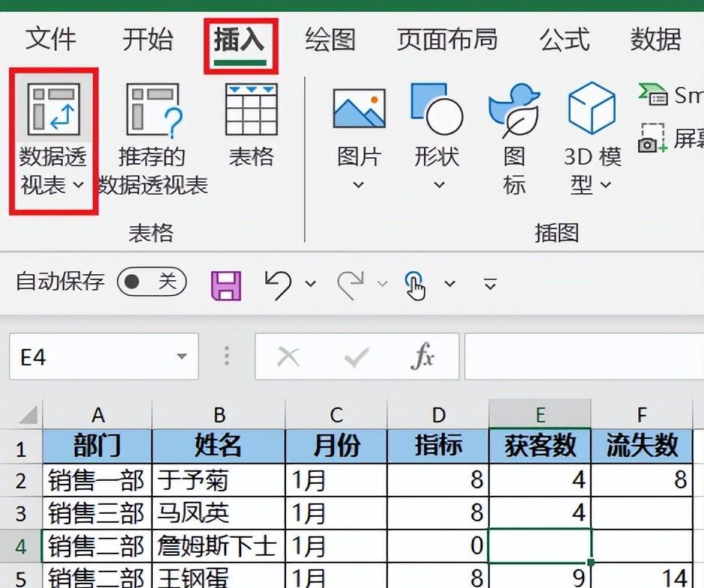This screenshot has height=588, width=704.
Task: Select column C header
Action: pos(336,414)
